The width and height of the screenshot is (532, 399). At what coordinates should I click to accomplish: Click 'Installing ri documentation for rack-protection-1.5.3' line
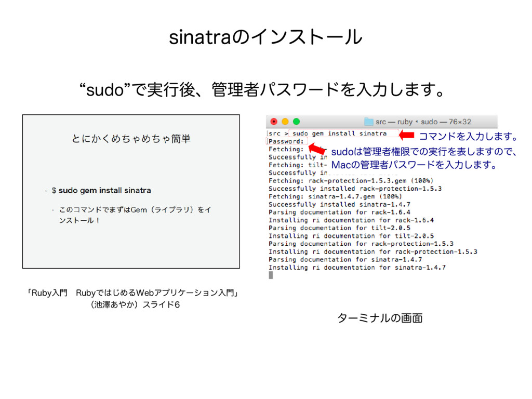coord(373,252)
